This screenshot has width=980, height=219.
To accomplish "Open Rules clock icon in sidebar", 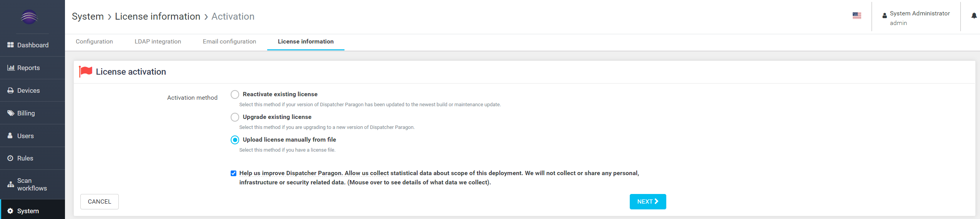I will (10, 158).
